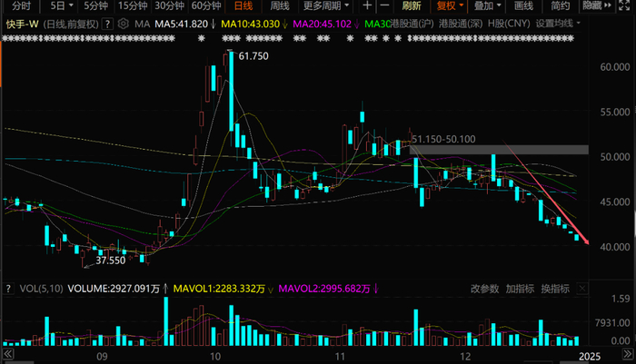Click the 7931.00 volume axis label
The height and width of the screenshot is (364, 636).
pos(612,322)
